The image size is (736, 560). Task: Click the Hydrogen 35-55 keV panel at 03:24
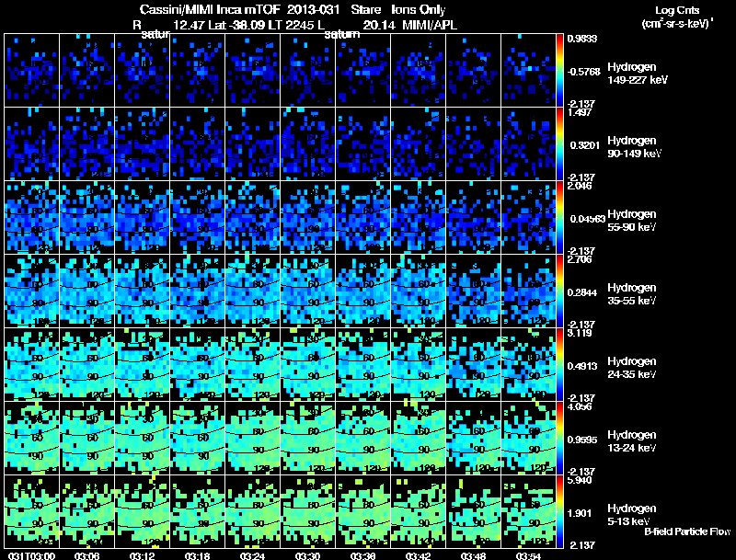(x=252, y=291)
